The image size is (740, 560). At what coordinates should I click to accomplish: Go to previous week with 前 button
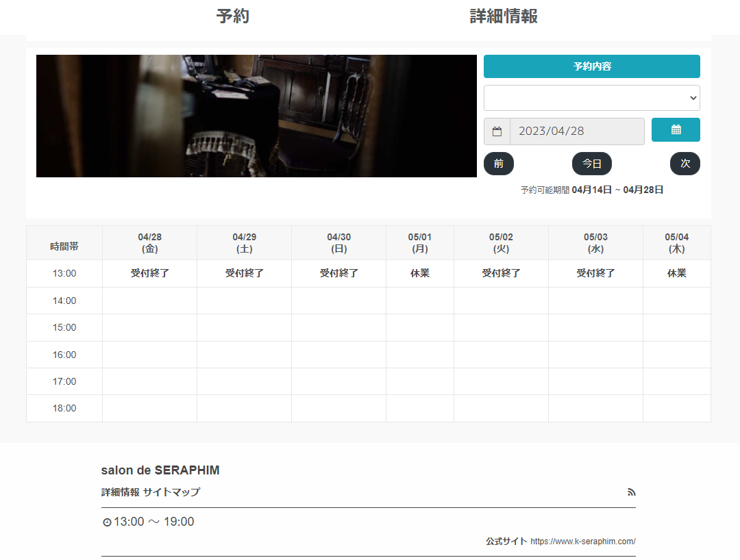[498, 164]
